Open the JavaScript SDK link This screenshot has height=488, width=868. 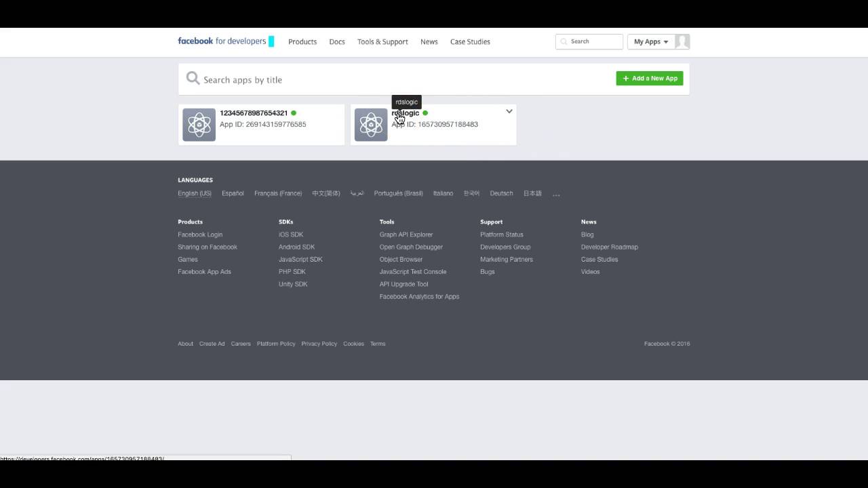(300, 260)
